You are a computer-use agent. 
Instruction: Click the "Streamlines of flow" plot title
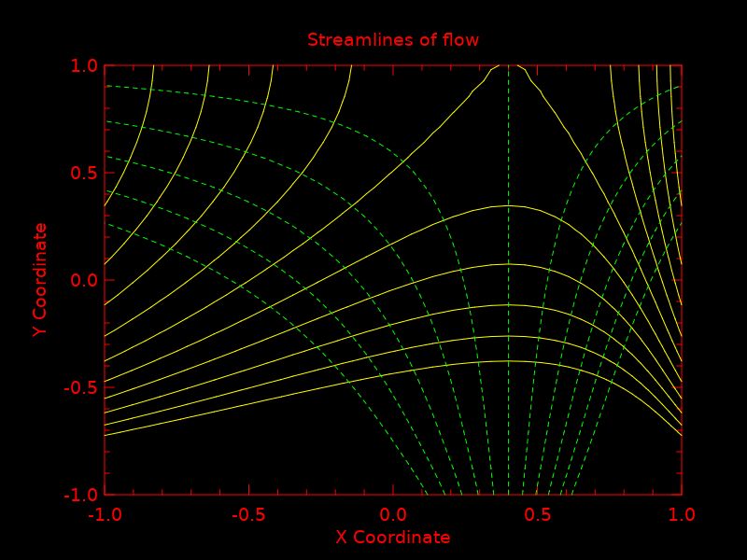click(x=393, y=39)
